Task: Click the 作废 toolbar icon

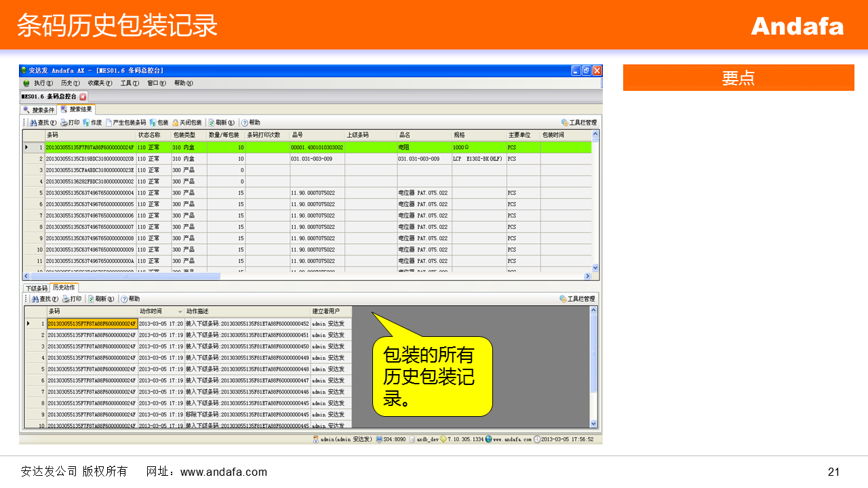Action: point(92,123)
